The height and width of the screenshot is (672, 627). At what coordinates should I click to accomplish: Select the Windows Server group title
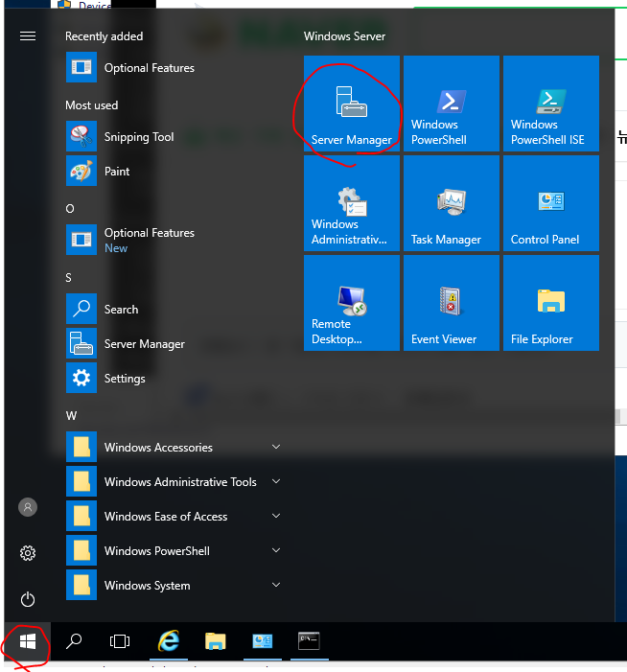tap(344, 36)
